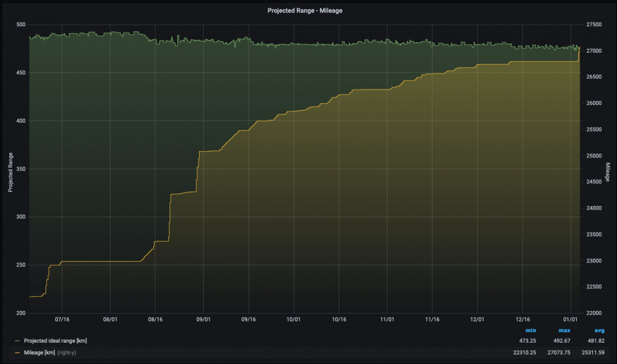Sort legend by the avg column header

[600, 331]
